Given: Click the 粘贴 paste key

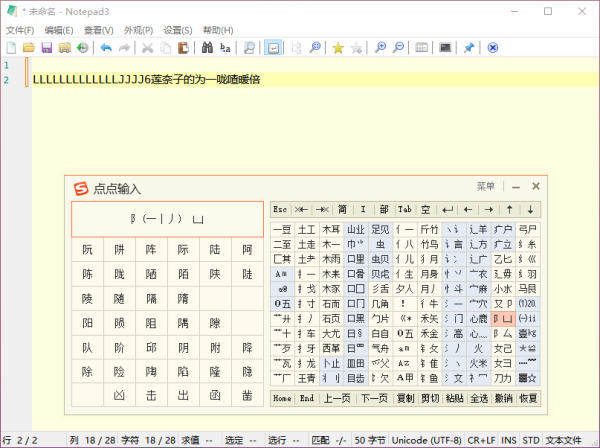Looking at the screenshot, I should tap(455, 398).
